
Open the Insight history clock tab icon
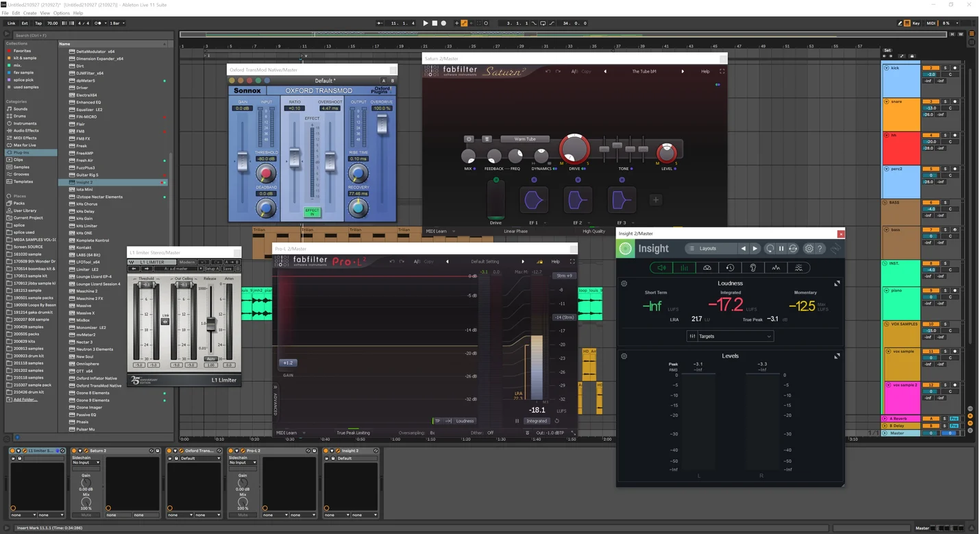point(730,268)
